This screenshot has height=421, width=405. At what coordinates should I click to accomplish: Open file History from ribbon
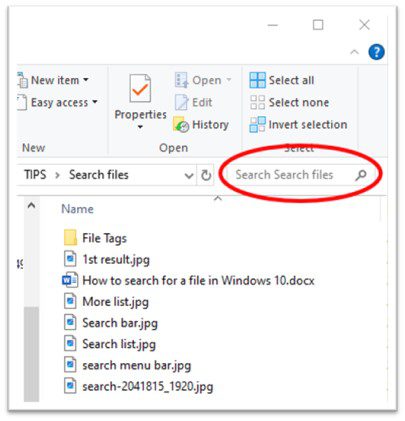[x=201, y=124]
